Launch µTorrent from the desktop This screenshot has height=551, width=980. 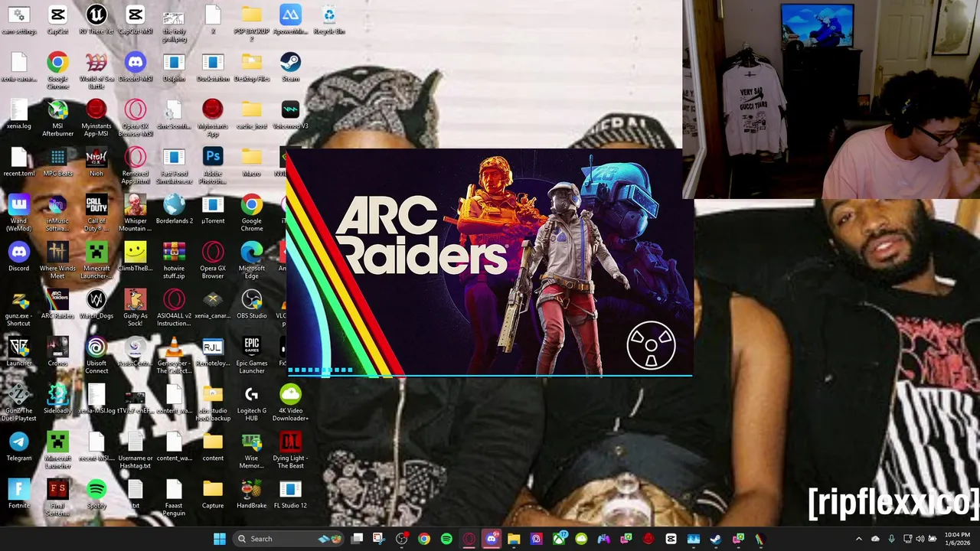[x=213, y=210]
